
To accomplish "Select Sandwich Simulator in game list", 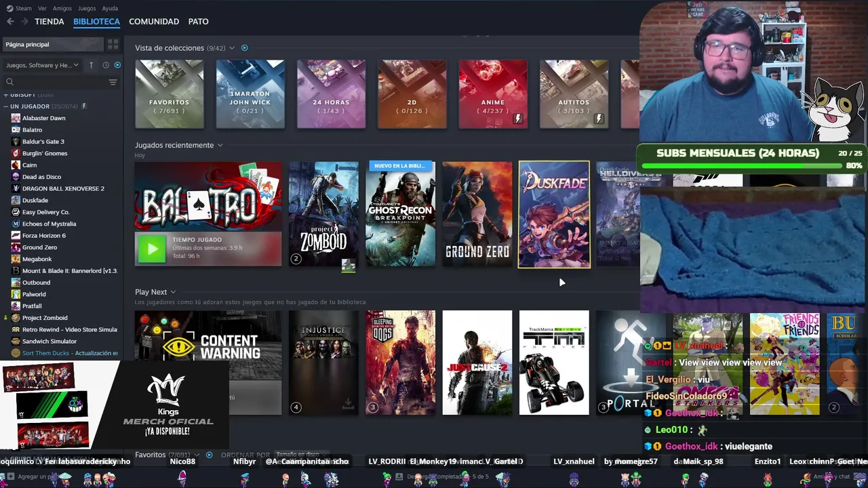I will point(50,342).
